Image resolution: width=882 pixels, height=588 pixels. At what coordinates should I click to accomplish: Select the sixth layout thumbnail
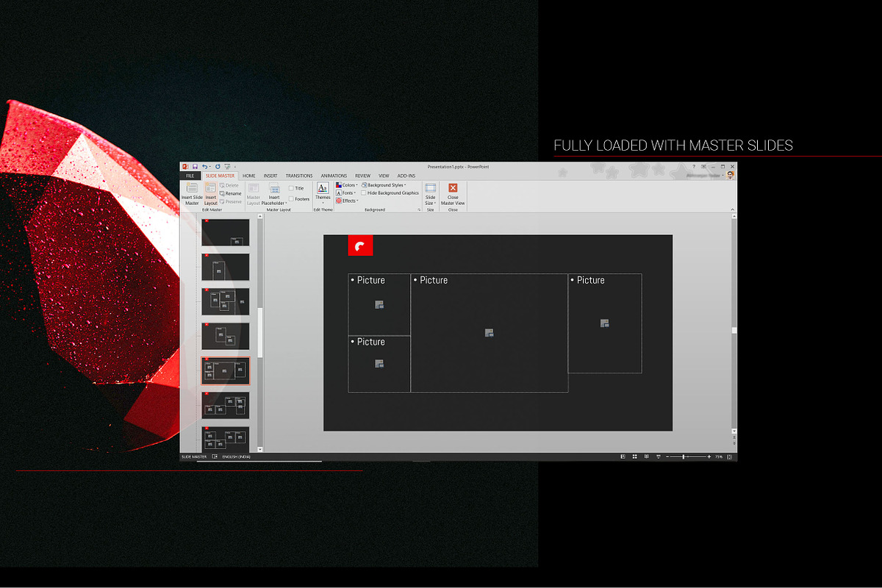(225, 405)
